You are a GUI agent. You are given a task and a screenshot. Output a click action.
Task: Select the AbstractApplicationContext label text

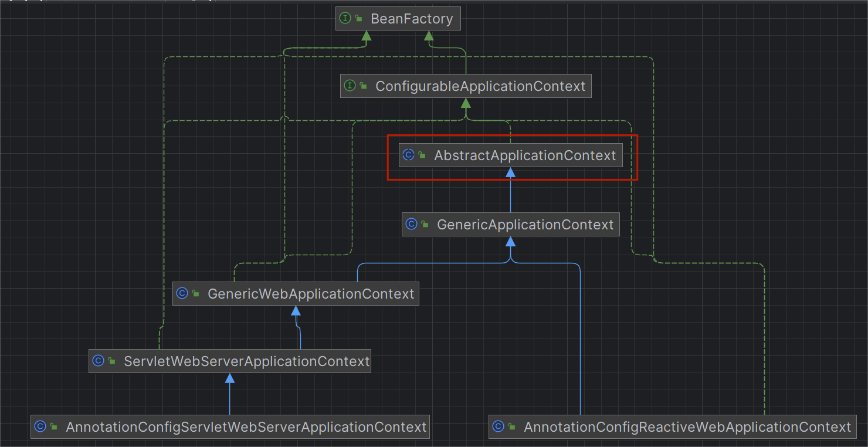point(525,155)
